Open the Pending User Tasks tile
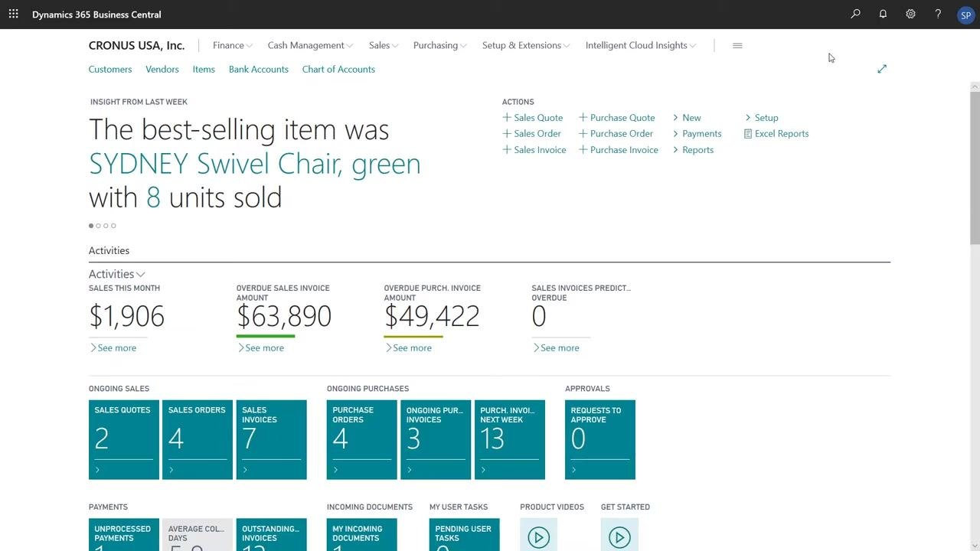This screenshot has width=980, height=551. click(x=465, y=535)
